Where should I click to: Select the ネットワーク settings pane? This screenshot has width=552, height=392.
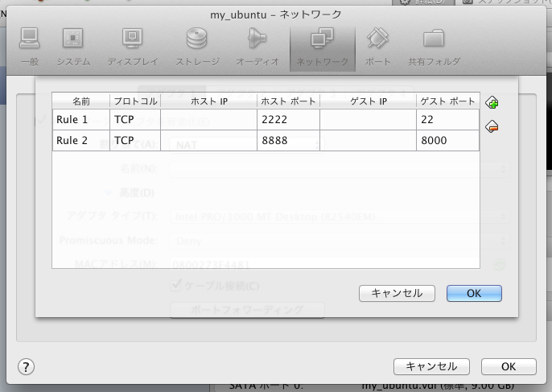323,48
